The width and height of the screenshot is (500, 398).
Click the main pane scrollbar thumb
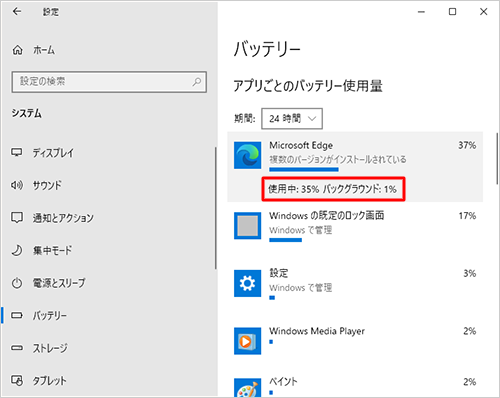point(497,158)
